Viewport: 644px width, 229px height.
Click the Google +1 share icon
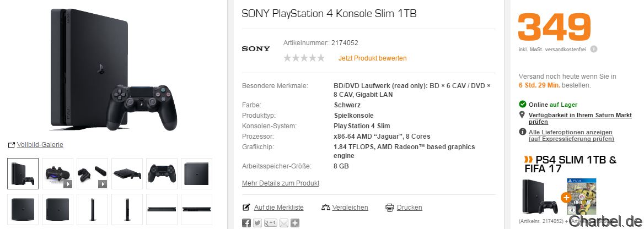[271, 223]
